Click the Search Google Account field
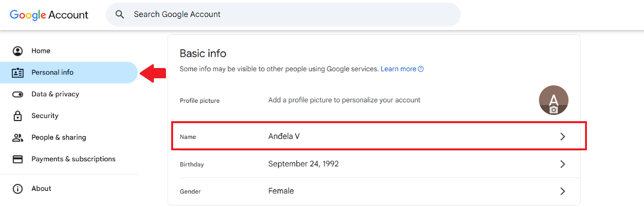The image size is (644, 207). [x=282, y=14]
